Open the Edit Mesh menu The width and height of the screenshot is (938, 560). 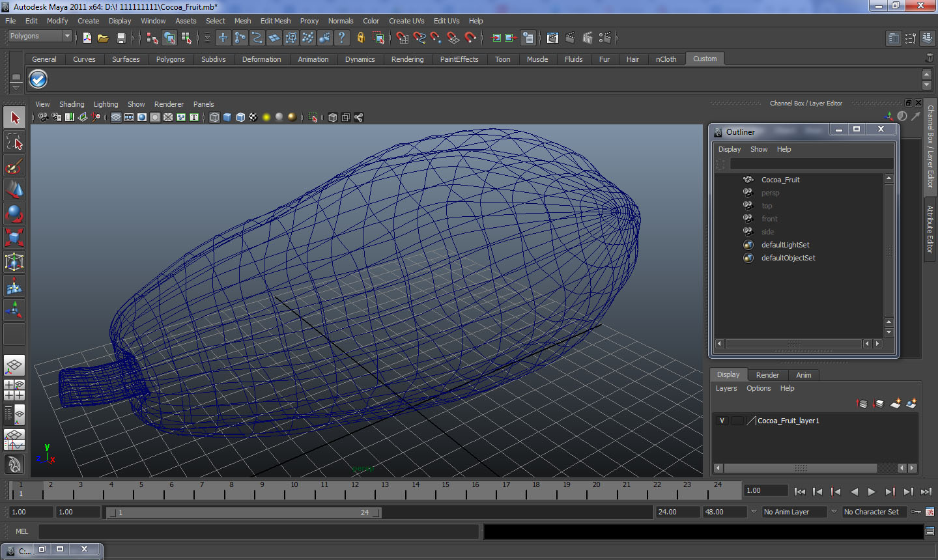pyautogui.click(x=276, y=21)
